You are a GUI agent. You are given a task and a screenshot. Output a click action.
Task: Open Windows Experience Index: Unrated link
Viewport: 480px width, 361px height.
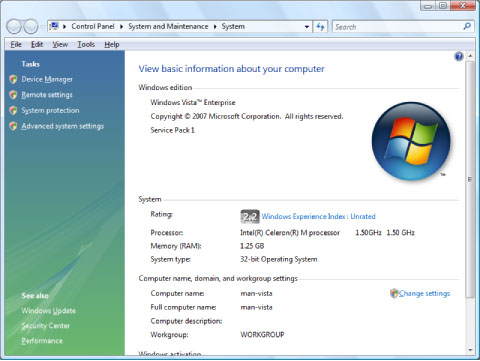pyautogui.click(x=318, y=216)
